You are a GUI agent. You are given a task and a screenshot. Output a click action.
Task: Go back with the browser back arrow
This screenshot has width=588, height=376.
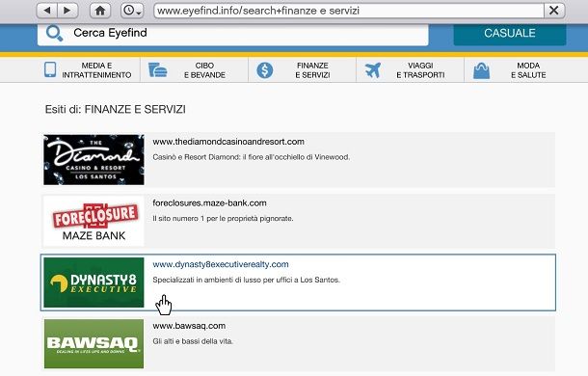47,11
